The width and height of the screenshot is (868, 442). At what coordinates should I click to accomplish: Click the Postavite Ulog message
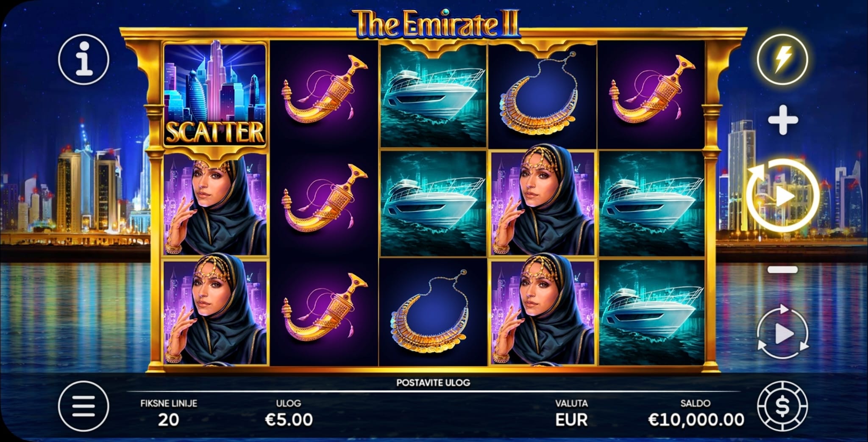click(x=433, y=383)
